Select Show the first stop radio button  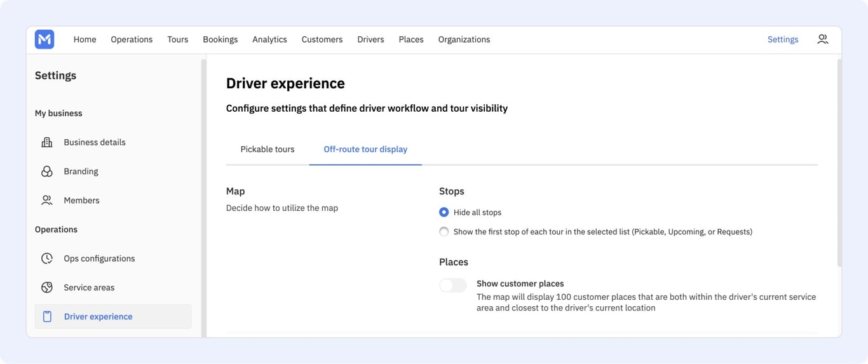(444, 232)
